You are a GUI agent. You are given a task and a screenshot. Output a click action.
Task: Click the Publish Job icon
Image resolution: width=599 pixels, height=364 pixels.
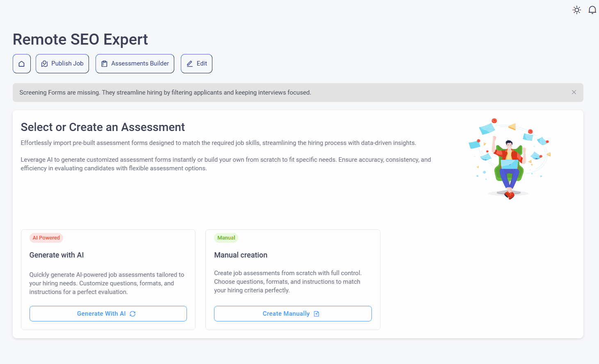click(x=45, y=64)
